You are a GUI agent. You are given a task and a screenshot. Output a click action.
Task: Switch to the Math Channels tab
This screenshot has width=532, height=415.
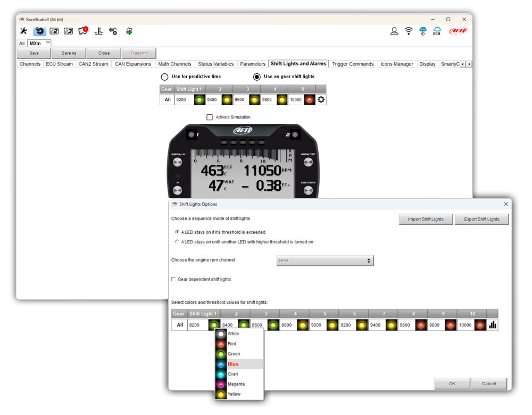[x=174, y=64]
